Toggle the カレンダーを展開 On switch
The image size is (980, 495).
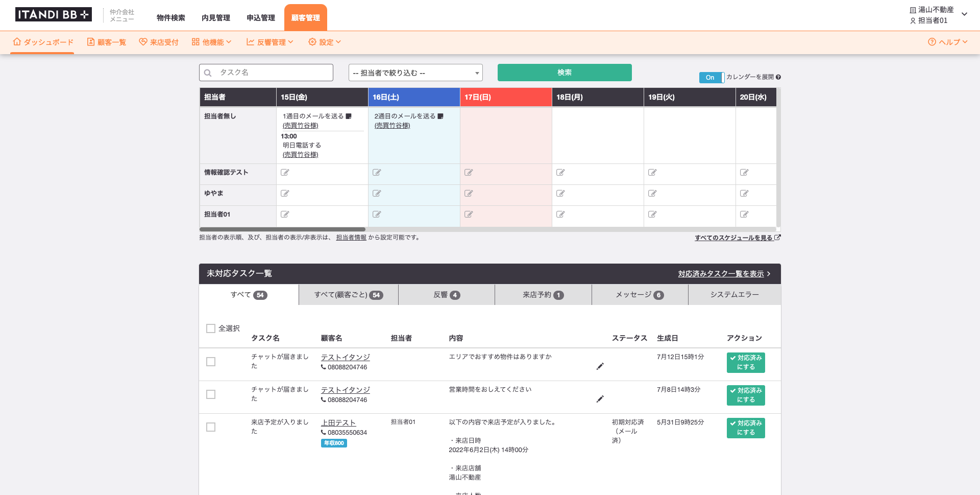tap(712, 78)
